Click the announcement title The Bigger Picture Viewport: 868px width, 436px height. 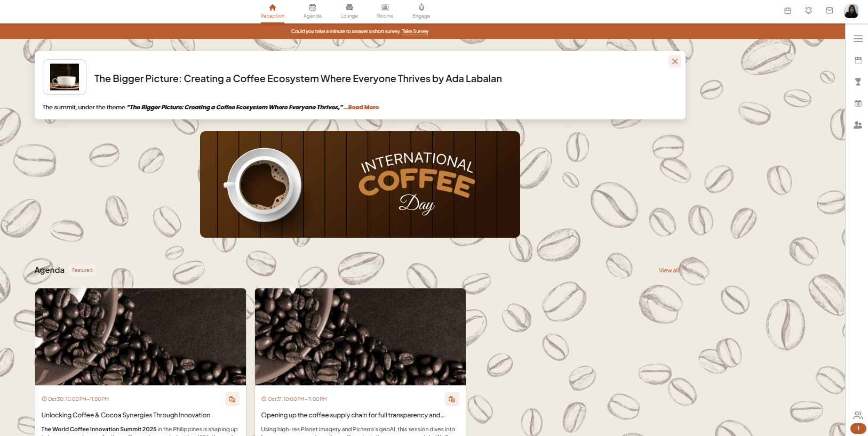tap(298, 79)
